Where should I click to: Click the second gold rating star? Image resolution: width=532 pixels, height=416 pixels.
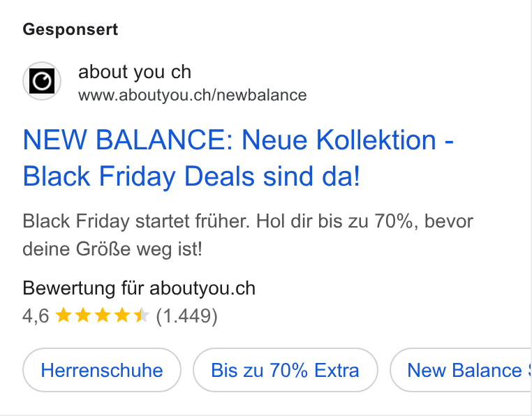coord(83,315)
